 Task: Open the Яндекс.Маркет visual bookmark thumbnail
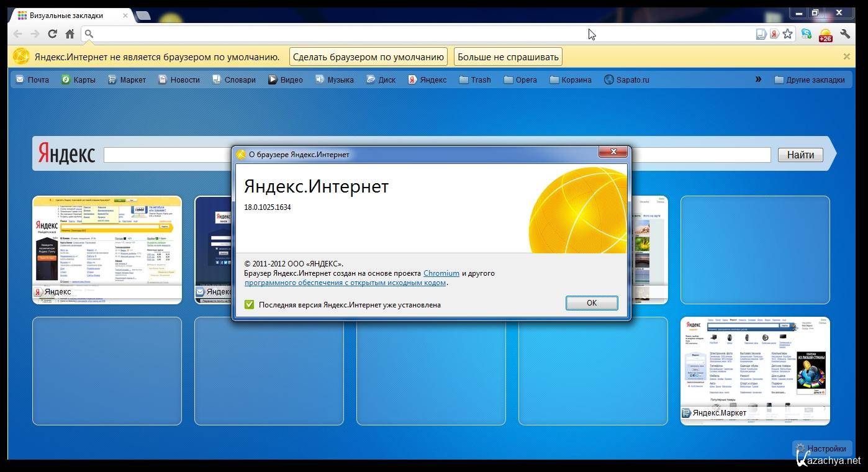(754, 366)
